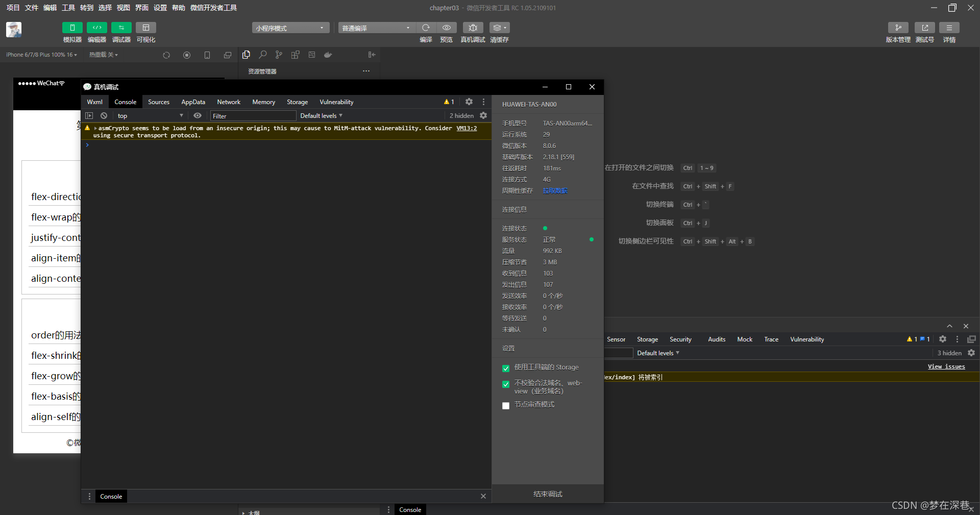This screenshot has width=980, height=515.
Task: Click the 清缓存 clear cache icon
Action: [499, 28]
